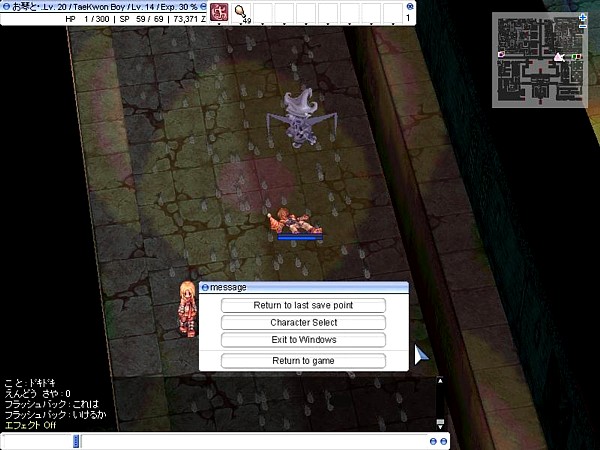
Task: Click the message dialog title bar
Action: pos(304,287)
